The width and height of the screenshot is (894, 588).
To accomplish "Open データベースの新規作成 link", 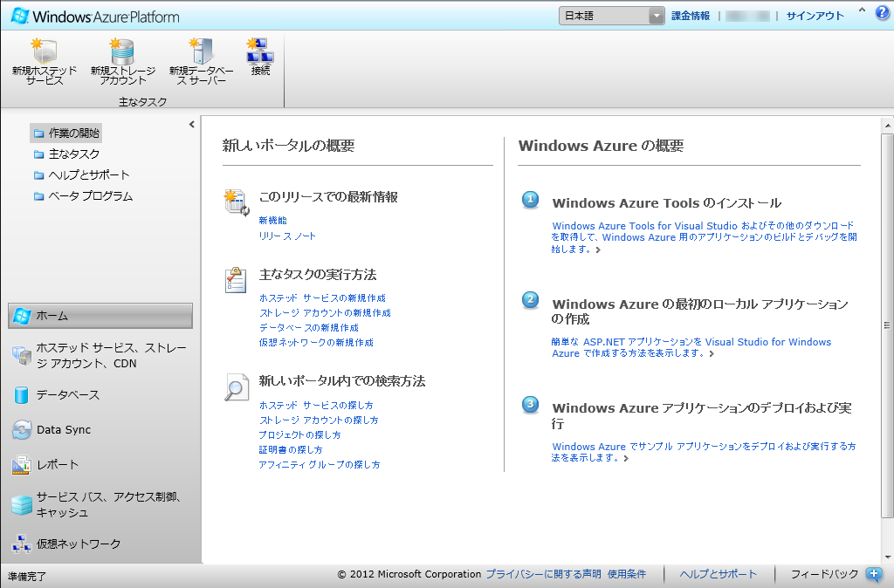I will pos(308,328).
